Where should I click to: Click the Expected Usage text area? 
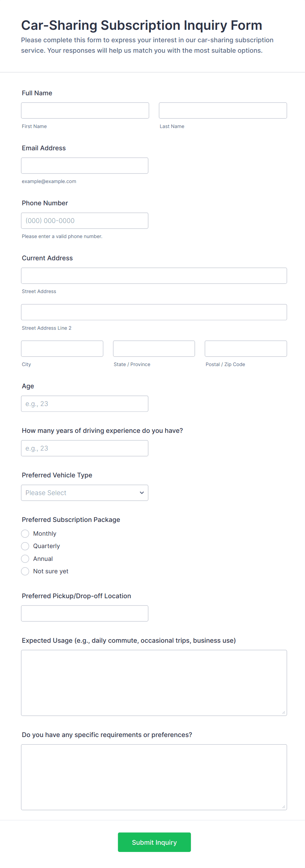pyautogui.click(x=154, y=683)
